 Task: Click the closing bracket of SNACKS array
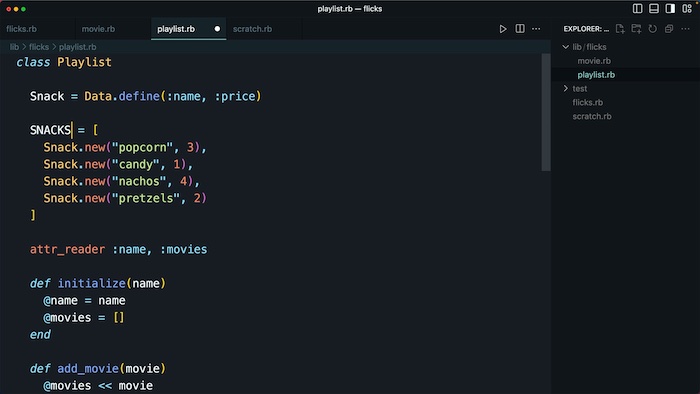(33, 215)
